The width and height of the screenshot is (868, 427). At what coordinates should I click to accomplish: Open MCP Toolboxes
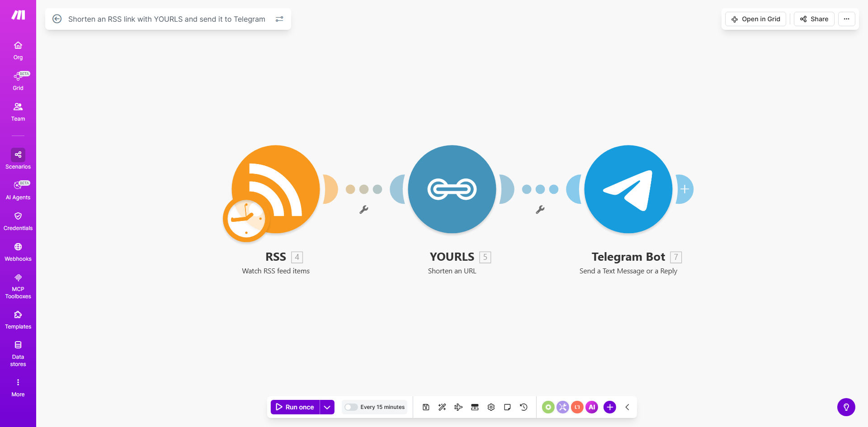(18, 286)
